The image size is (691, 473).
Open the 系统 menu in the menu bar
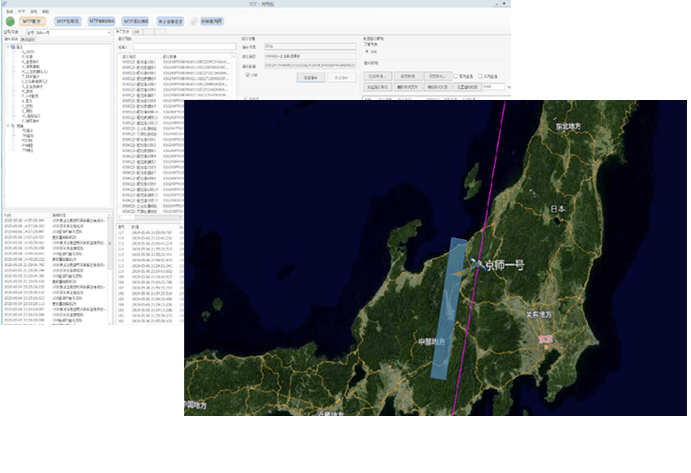[x=7, y=10]
